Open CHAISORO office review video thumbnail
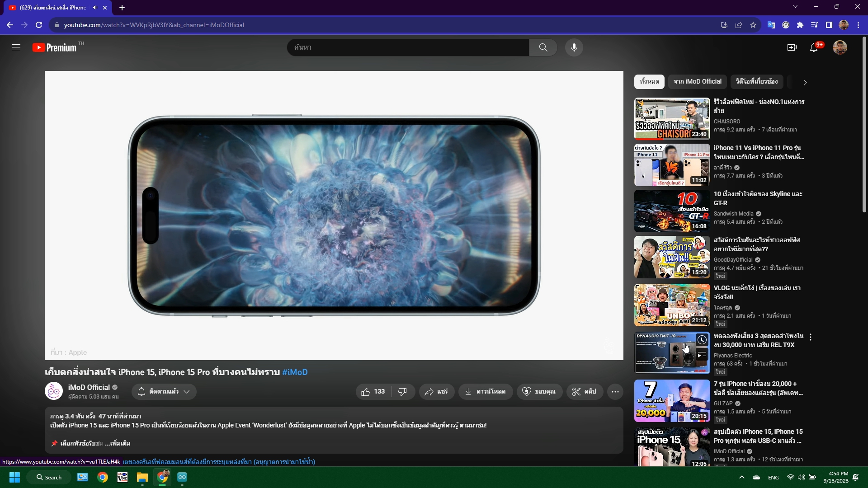The height and width of the screenshot is (488, 868). (x=672, y=119)
